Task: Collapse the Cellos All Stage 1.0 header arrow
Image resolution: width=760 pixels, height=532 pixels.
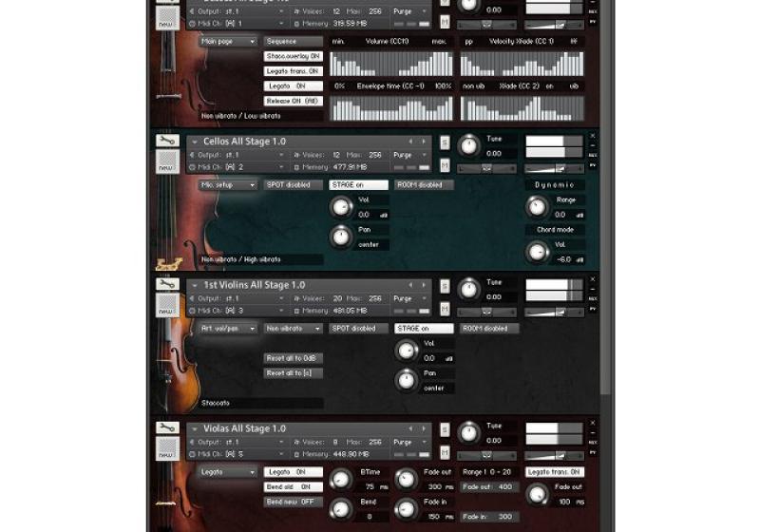Action: click(195, 142)
